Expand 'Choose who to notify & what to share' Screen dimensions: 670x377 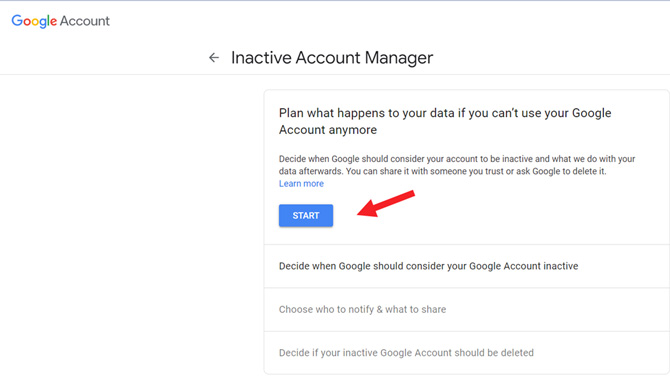pyautogui.click(x=467, y=309)
